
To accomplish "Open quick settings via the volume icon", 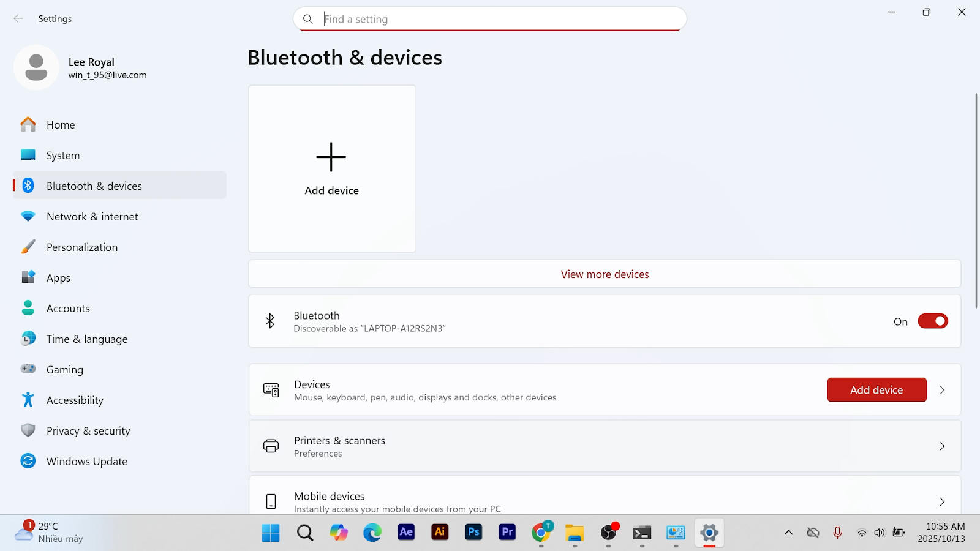I will click(x=880, y=533).
